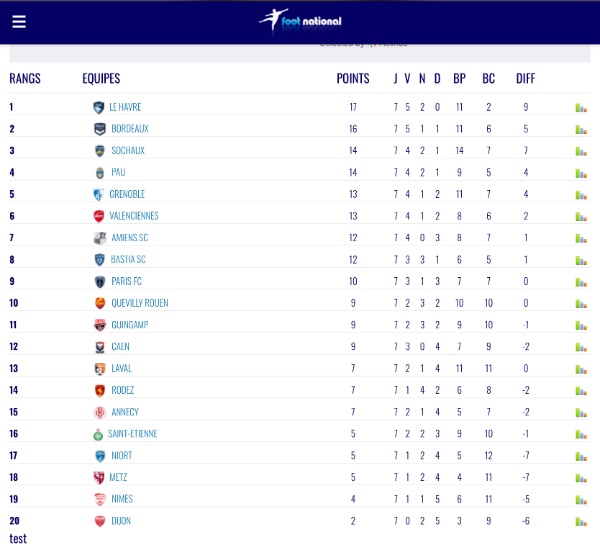The width and height of the screenshot is (600, 550).
Task: Open Dijon stats chart icon
Action: point(581,521)
